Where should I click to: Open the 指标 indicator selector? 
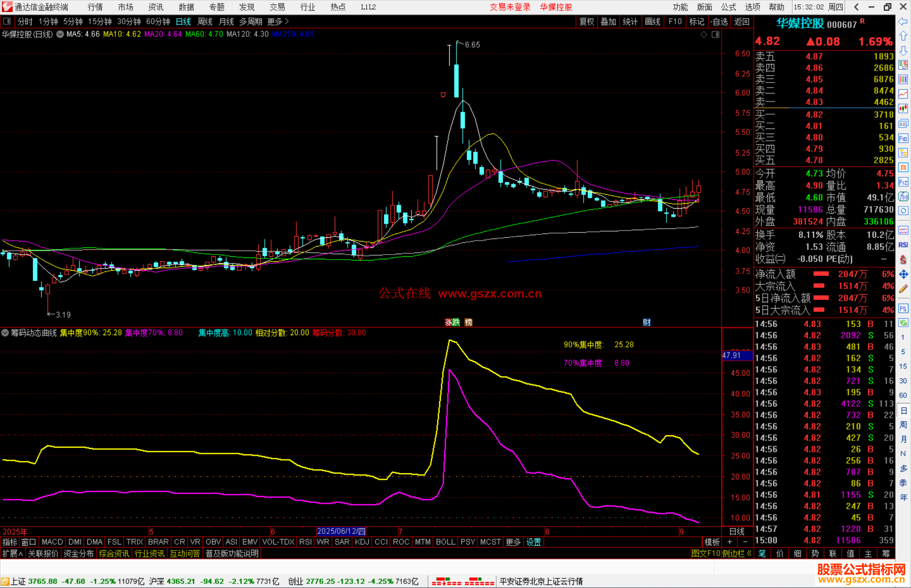point(10,542)
